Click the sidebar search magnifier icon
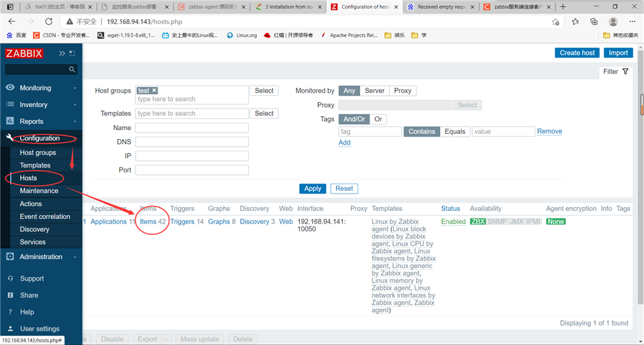644x345 pixels. (72, 69)
